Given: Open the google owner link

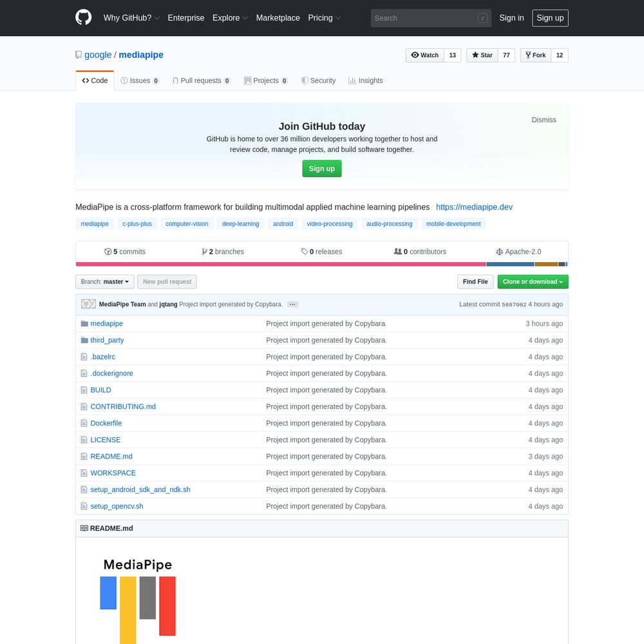Looking at the screenshot, I should tap(98, 55).
